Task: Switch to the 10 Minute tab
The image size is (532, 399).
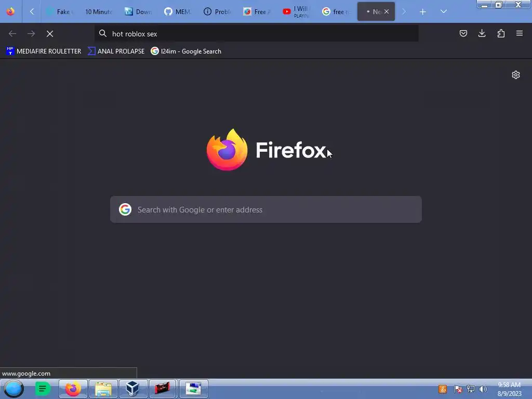Action: pyautogui.click(x=98, y=11)
